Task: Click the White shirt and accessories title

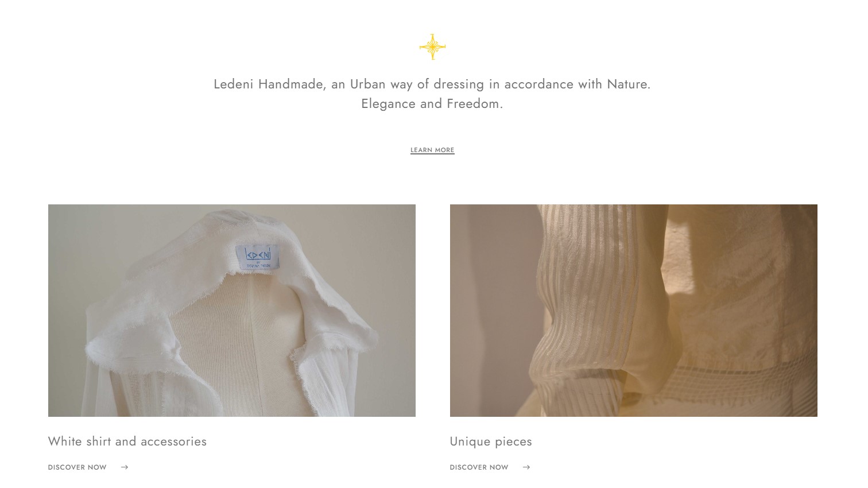Action: click(x=127, y=441)
